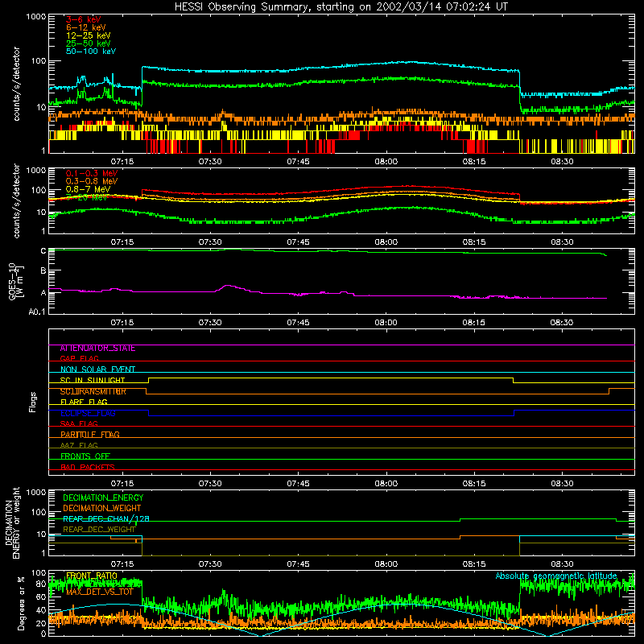Select the blue ECLIPSE_FLAG label
Screen dimensions: 644x644
click(x=88, y=413)
